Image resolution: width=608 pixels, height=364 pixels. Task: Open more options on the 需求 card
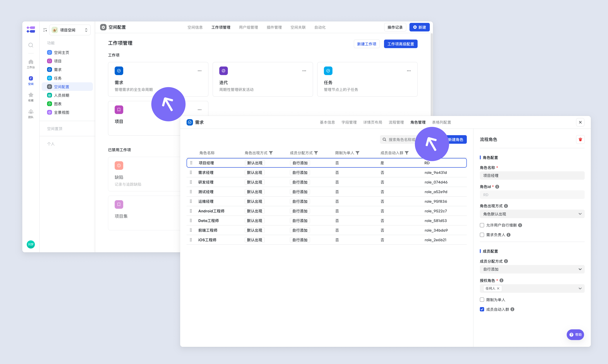pos(199,71)
